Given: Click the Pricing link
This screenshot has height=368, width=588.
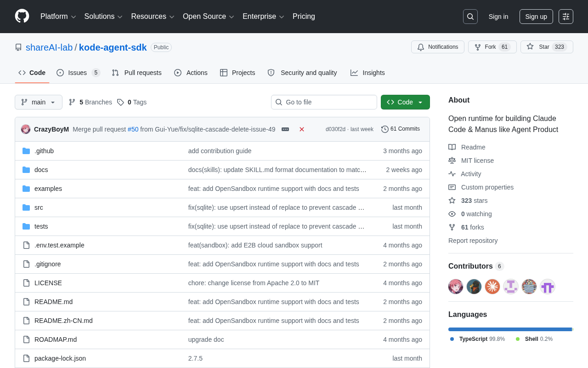Looking at the screenshot, I should [x=304, y=17].
